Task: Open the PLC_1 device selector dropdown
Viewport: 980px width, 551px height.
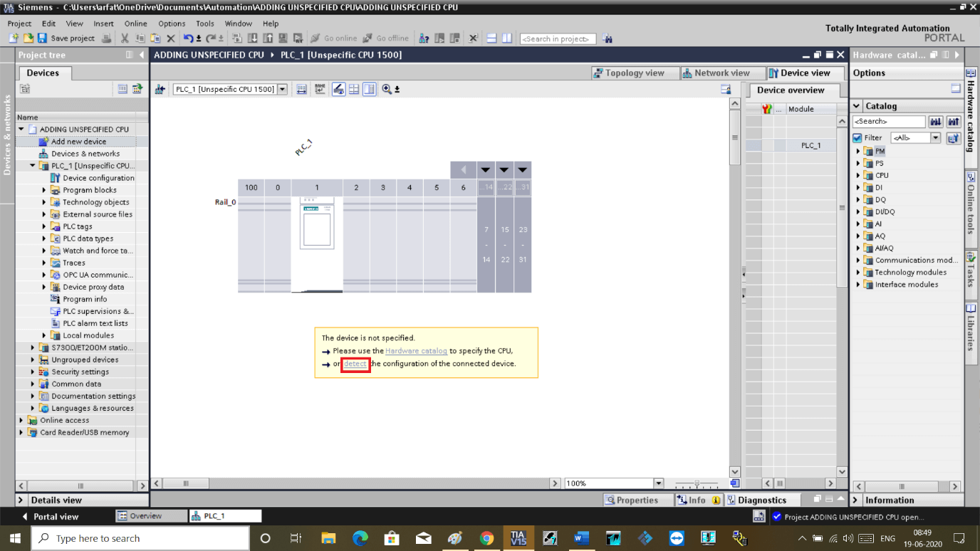Action: coord(282,89)
